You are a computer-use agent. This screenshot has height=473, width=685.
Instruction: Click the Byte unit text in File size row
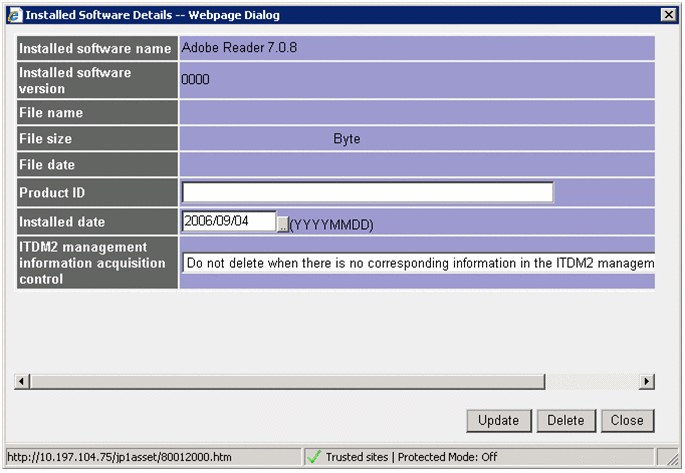coord(346,139)
